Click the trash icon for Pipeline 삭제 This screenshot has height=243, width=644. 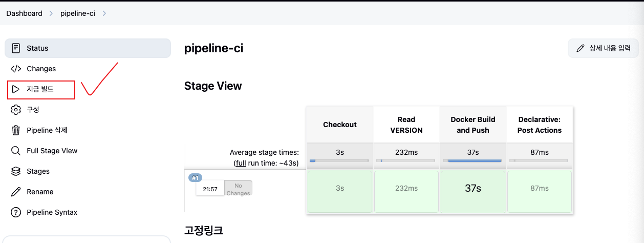16,130
